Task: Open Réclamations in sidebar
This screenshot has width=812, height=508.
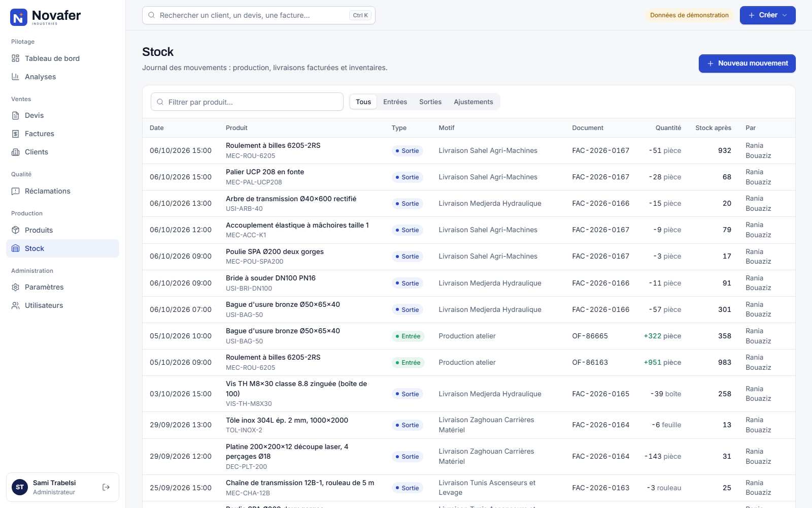Action: (62, 191)
